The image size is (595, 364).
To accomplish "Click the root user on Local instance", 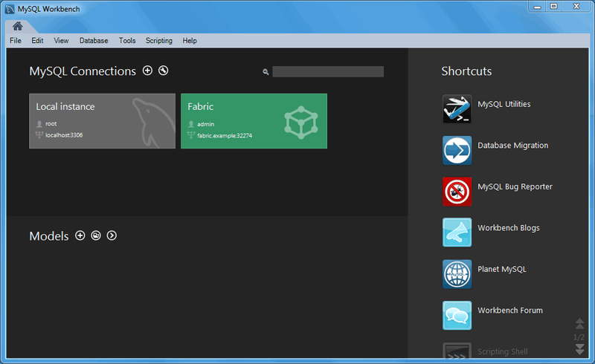I will [x=51, y=123].
